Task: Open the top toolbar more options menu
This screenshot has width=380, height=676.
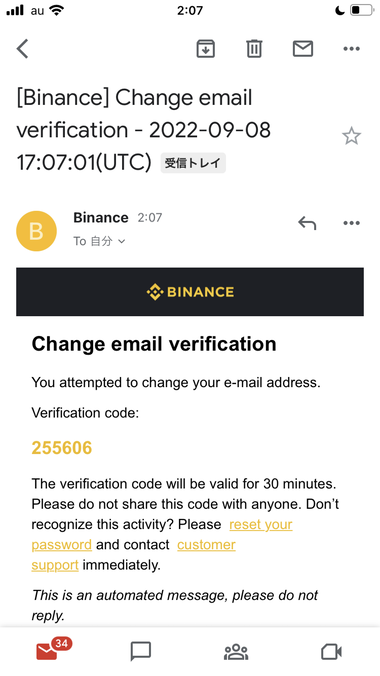Action: (x=352, y=49)
